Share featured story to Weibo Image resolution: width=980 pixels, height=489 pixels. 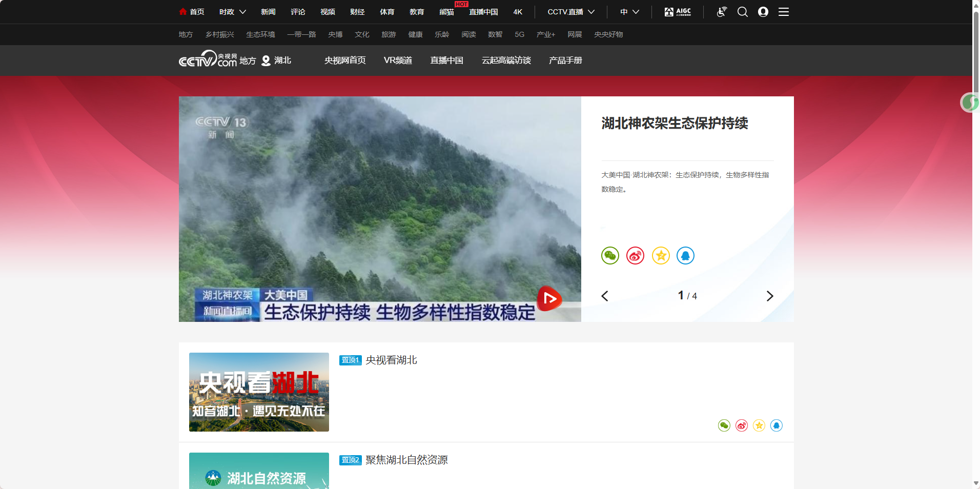pos(636,255)
